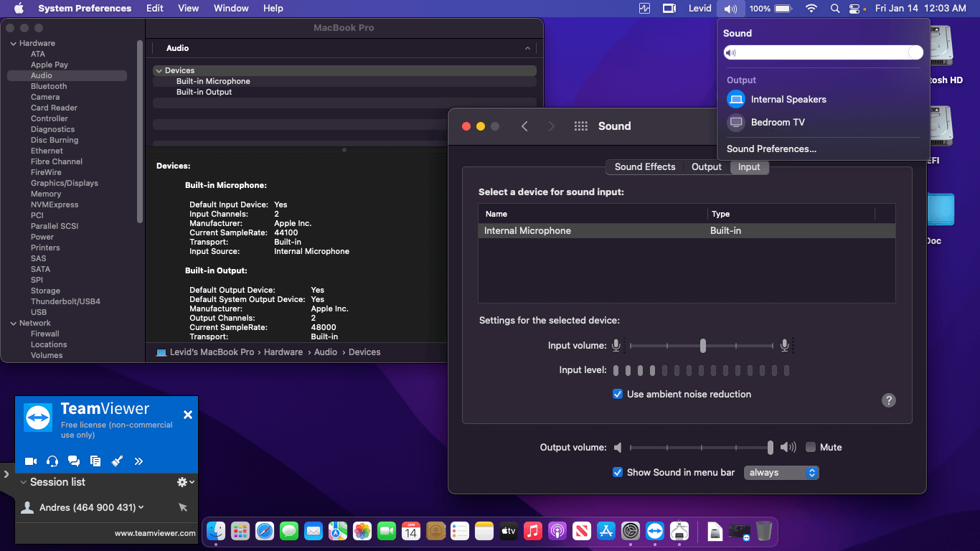Switch to the Output tab
Viewport: 980px width, 551px height.
707,167
